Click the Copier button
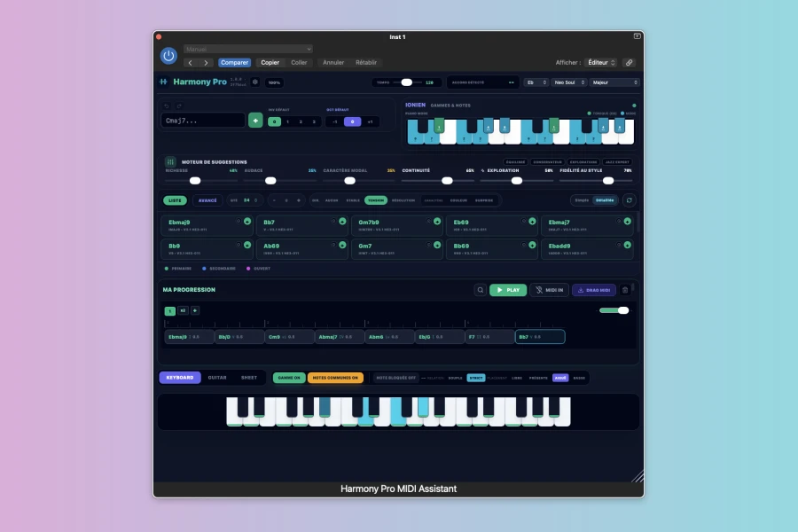 (270, 63)
